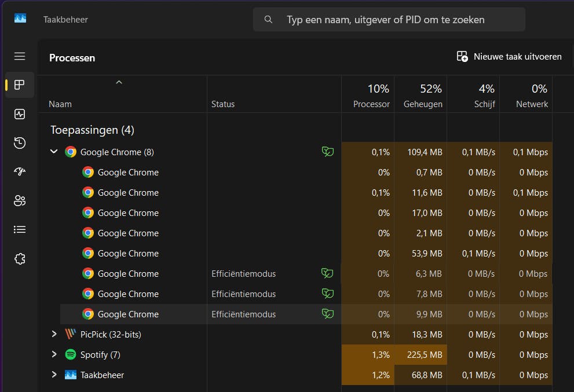Viewport: 574px width, 392px height.
Task: Open the Performance (Prestaties) sidebar icon
Action: [20, 114]
